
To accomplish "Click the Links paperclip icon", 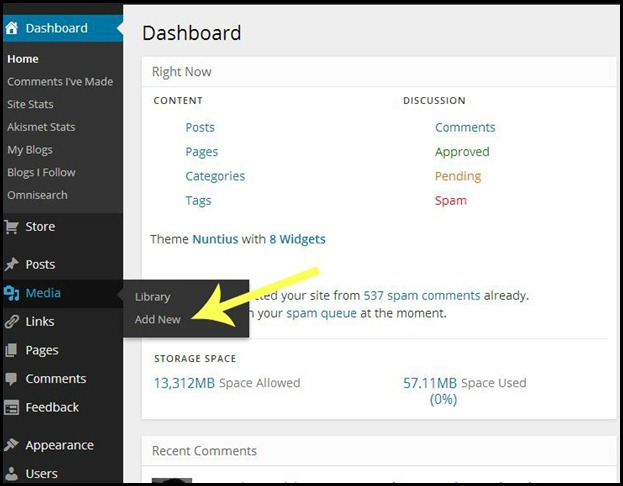I will tap(12, 321).
